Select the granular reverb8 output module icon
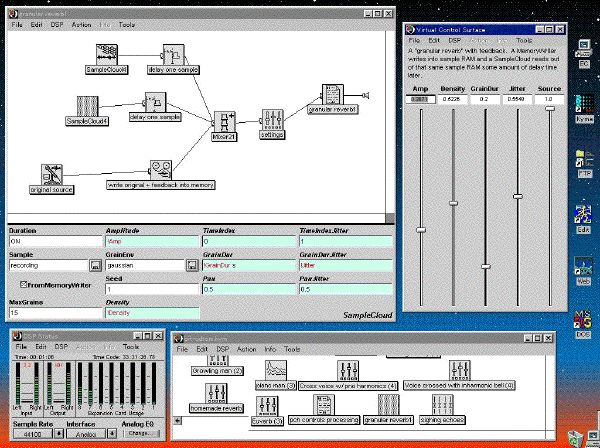Viewport: 600px width, 448px height. (x=333, y=95)
